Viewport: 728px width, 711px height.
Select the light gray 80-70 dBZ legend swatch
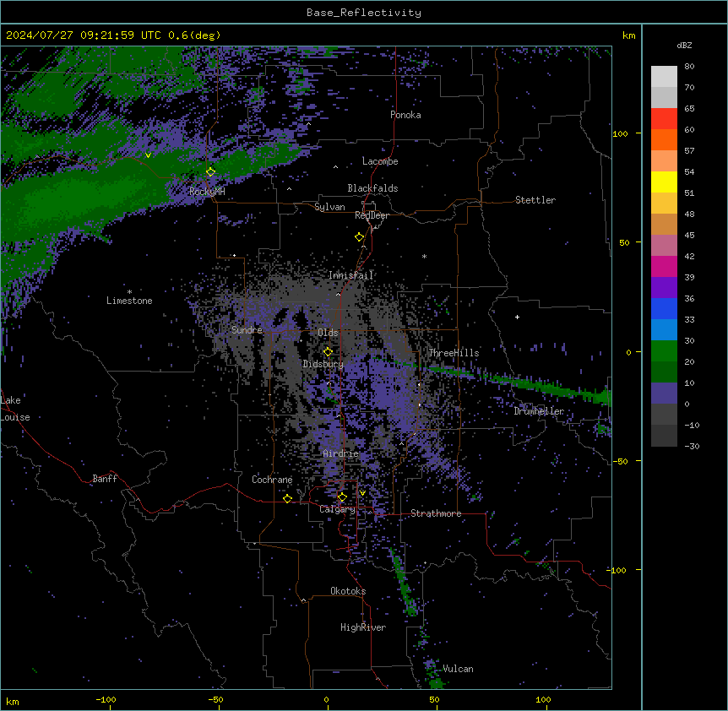[664, 76]
